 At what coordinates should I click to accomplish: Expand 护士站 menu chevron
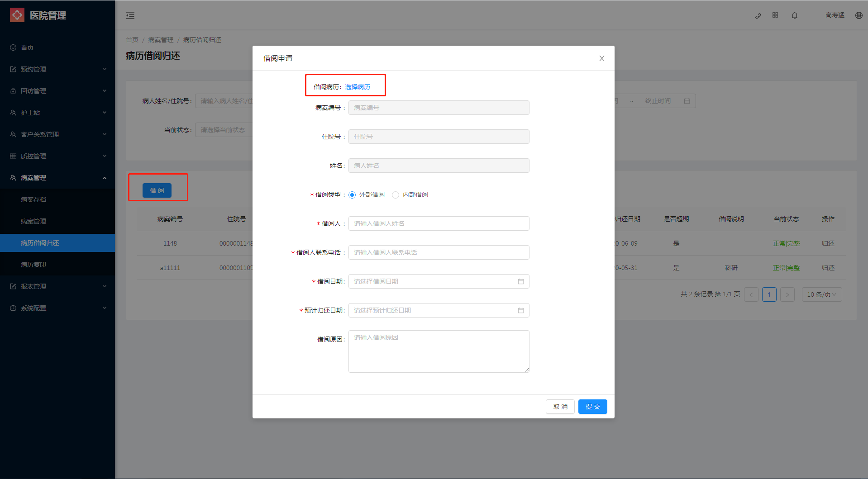click(x=105, y=113)
